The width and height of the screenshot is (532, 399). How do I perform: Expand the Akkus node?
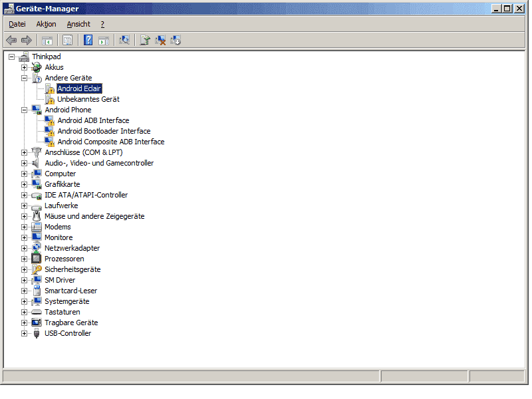click(24, 67)
